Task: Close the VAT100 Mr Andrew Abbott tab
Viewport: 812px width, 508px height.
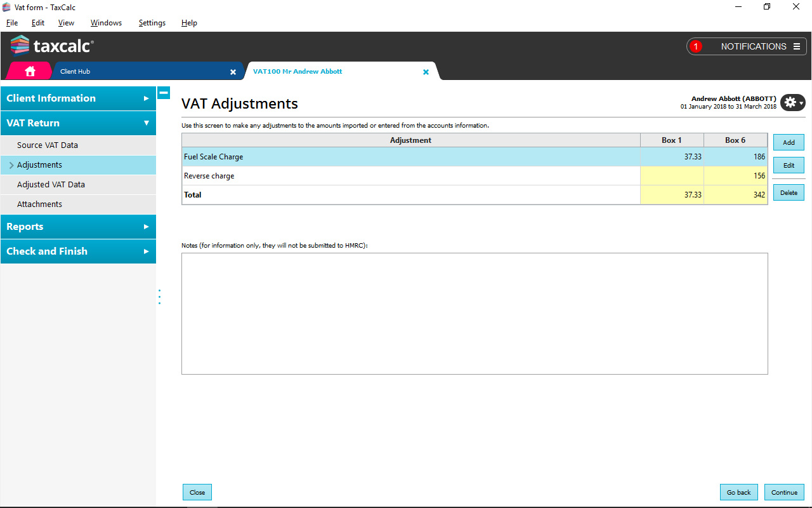Action: [x=426, y=72]
